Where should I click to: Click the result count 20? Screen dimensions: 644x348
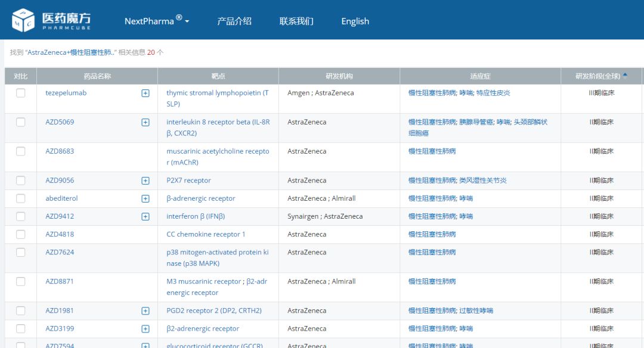coord(151,52)
